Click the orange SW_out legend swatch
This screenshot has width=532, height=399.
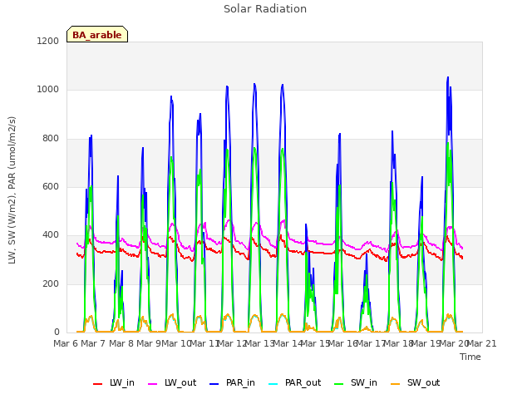395,384
